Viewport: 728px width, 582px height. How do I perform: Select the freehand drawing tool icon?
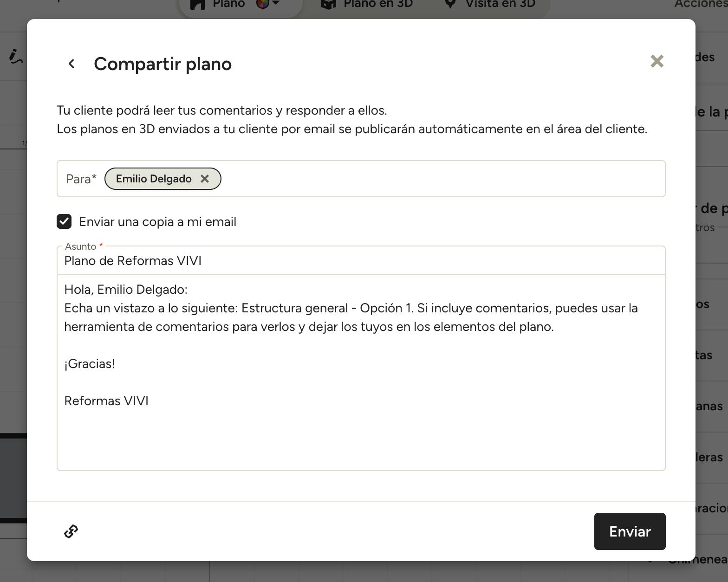click(x=15, y=57)
